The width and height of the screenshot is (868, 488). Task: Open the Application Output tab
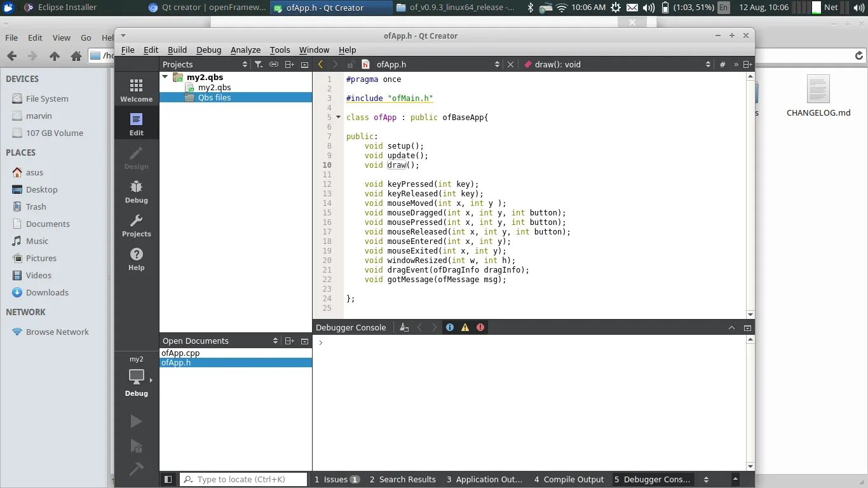coord(484,479)
